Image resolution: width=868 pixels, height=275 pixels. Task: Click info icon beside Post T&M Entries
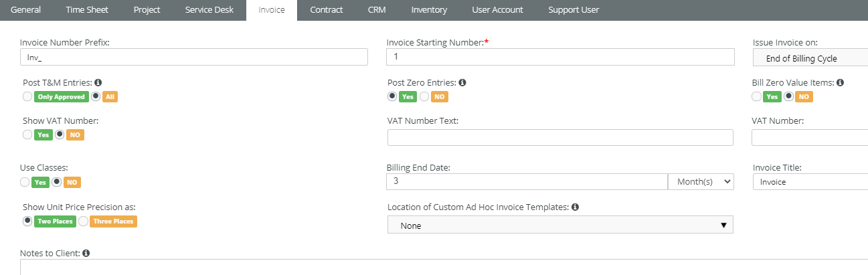(x=98, y=83)
